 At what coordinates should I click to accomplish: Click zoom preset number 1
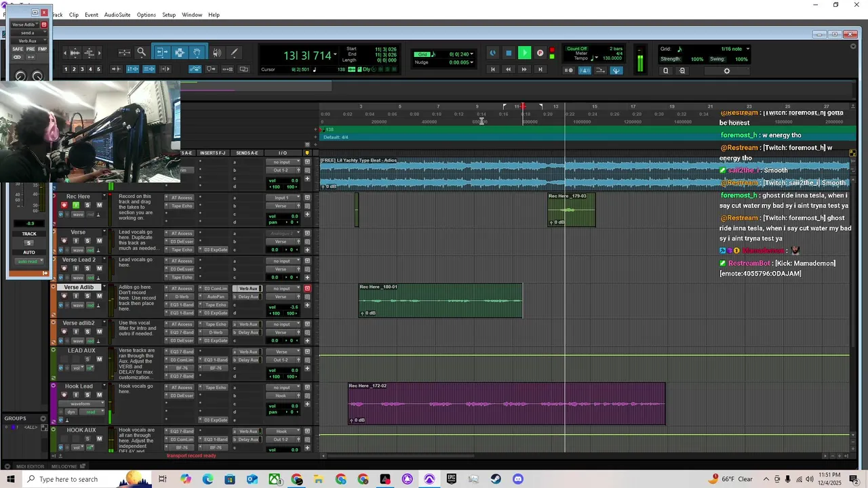pos(66,69)
